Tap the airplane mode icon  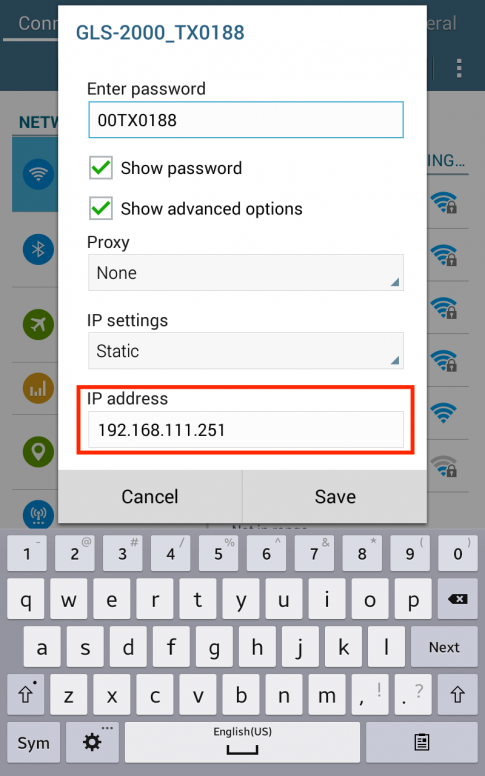38,324
